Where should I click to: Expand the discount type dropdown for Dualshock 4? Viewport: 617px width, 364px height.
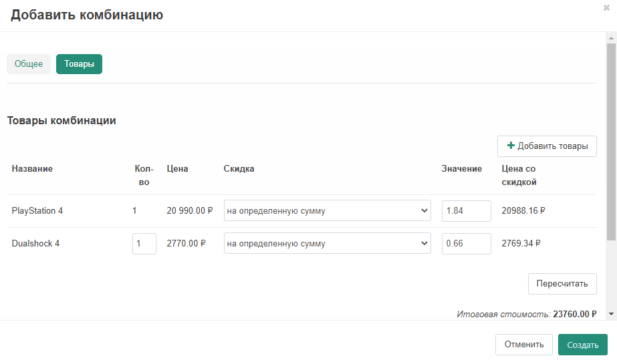pyautogui.click(x=328, y=244)
